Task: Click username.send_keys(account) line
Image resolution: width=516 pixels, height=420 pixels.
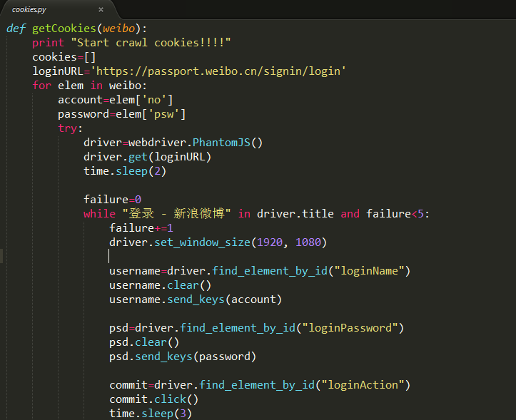Action: click(196, 299)
